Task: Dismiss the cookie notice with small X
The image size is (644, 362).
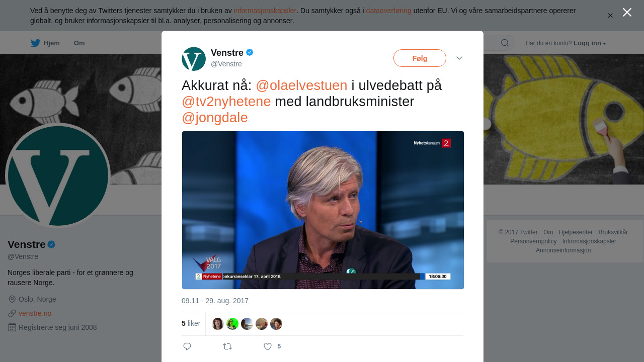Action: [610, 16]
